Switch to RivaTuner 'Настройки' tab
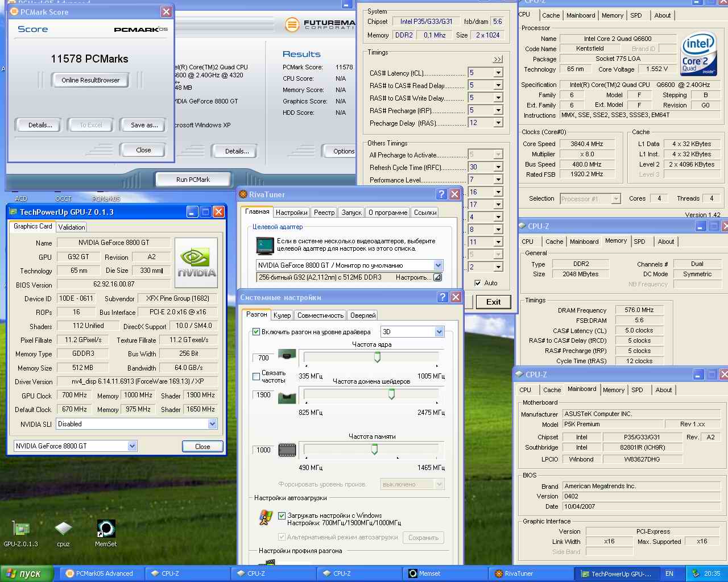Screen dimensions: 728x582 coord(292,213)
